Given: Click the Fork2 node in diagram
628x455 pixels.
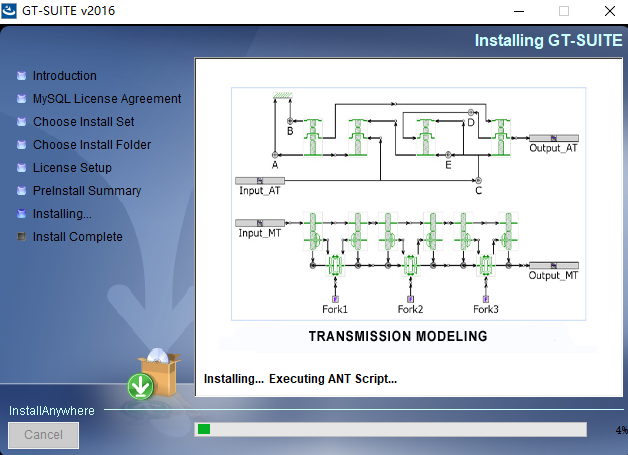Looking at the screenshot, I should [410, 299].
